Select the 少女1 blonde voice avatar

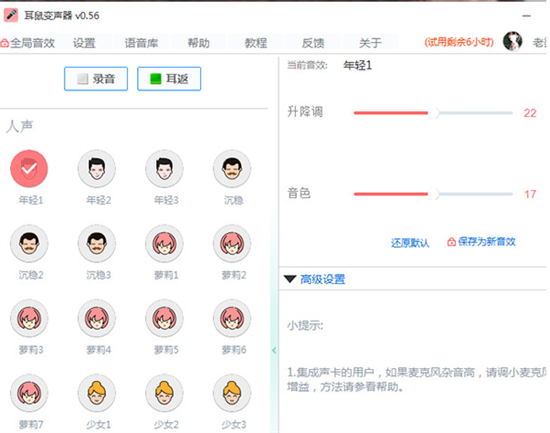coord(97,393)
